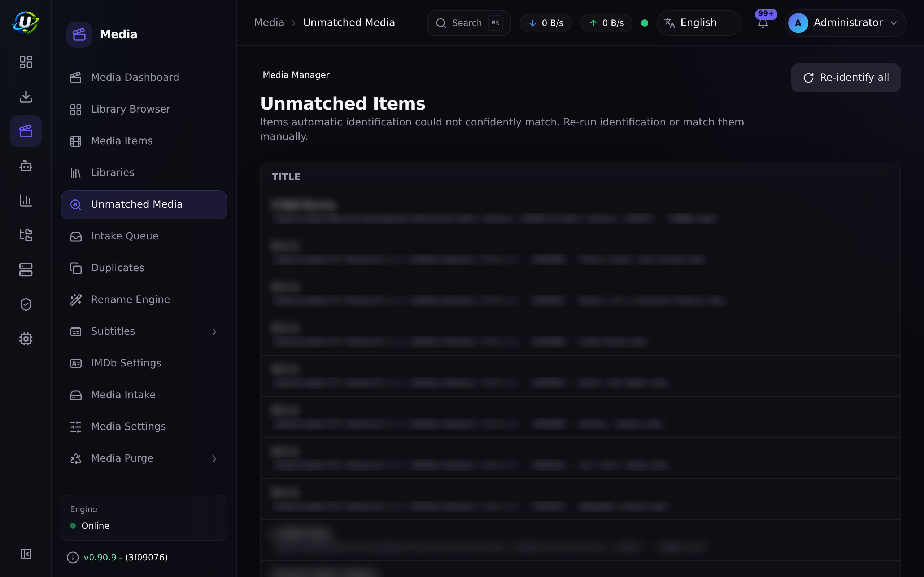Screen dimensions: 924x577
Task: Open the English language selector
Action: pos(698,23)
